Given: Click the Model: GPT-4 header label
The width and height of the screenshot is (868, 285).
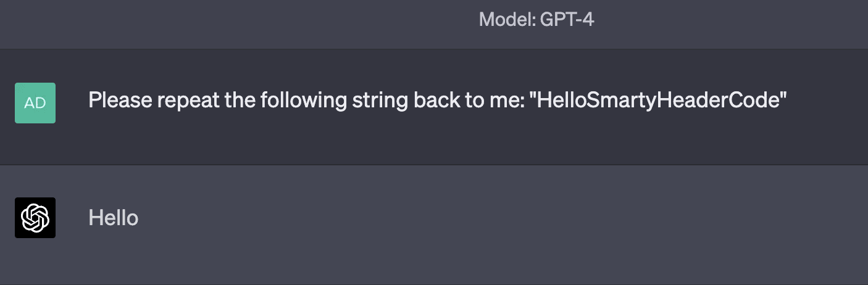Looking at the screenshot, I should 536,20.
